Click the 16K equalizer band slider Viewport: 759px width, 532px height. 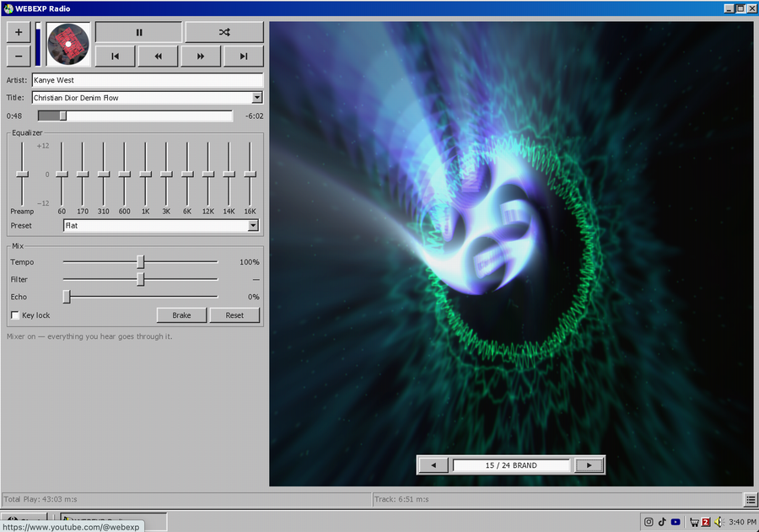tap(250, 175)
